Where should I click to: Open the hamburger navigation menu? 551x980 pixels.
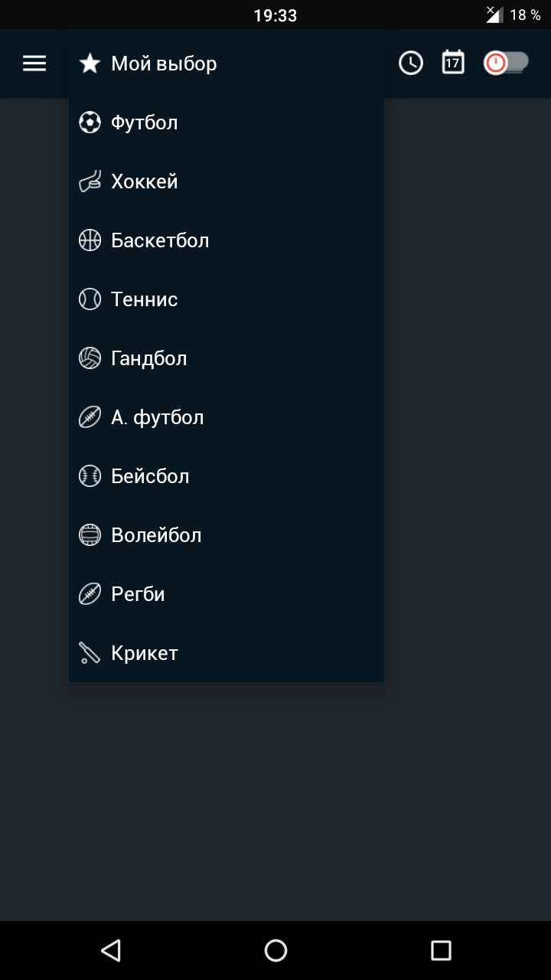pos(34,64)
